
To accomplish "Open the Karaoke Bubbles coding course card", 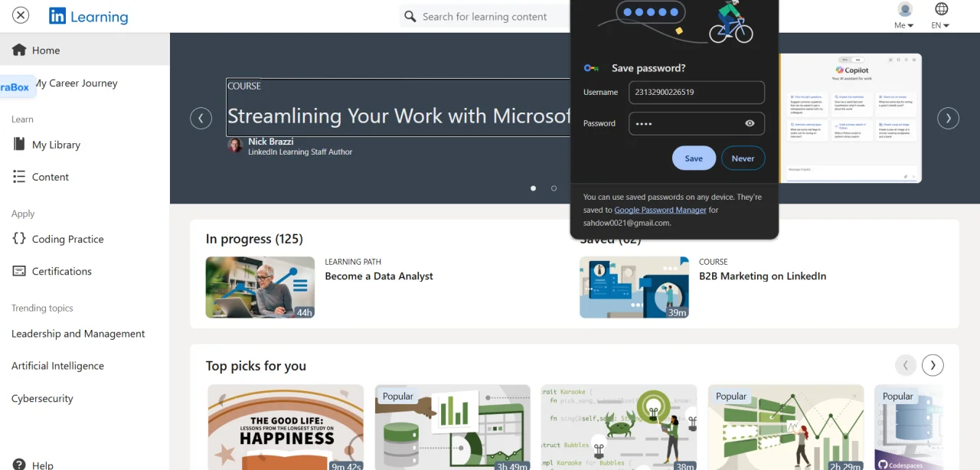I will point(619,427).
